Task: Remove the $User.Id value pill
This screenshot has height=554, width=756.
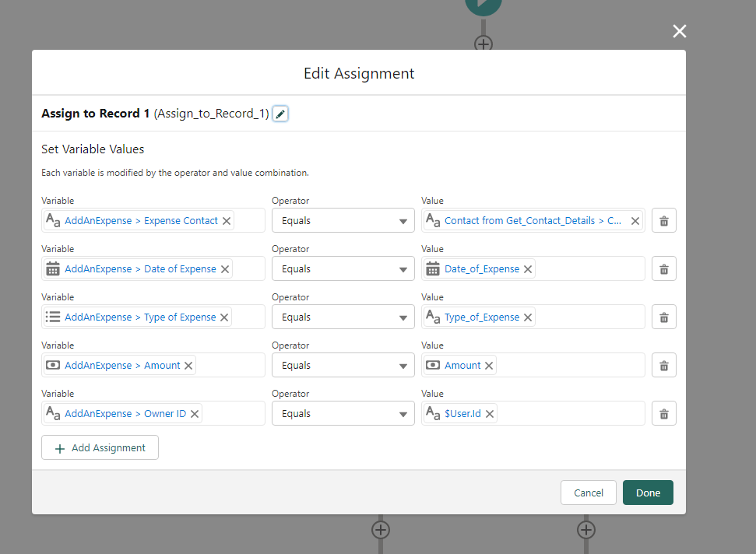Action: 490,414
